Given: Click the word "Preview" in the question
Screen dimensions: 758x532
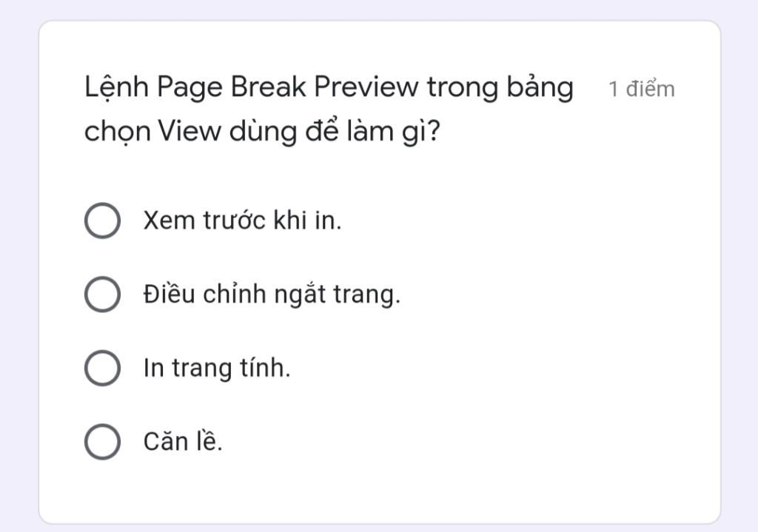Looking at the screenshot, I should [x=366, y=88].
